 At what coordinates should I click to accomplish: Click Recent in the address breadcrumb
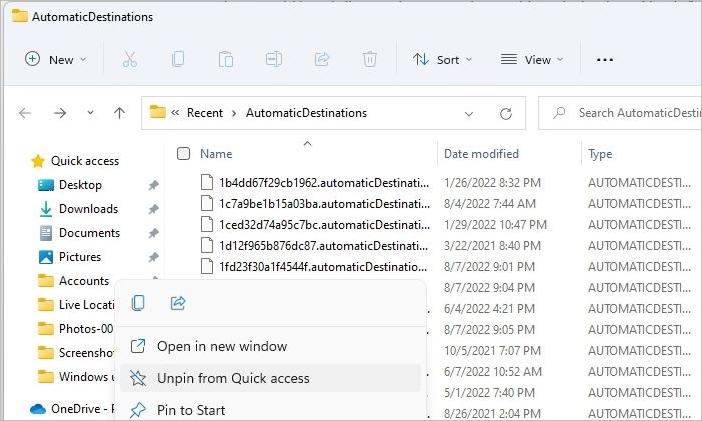pos(203,113)
